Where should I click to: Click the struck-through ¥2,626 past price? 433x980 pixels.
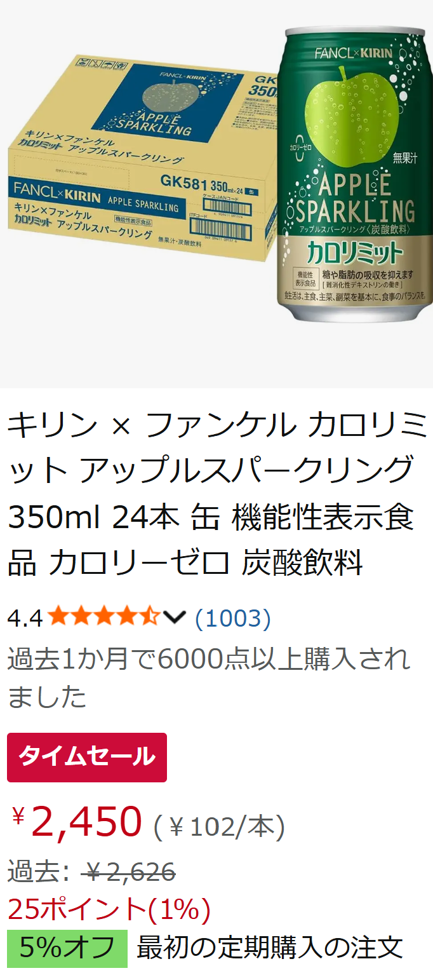128,872
